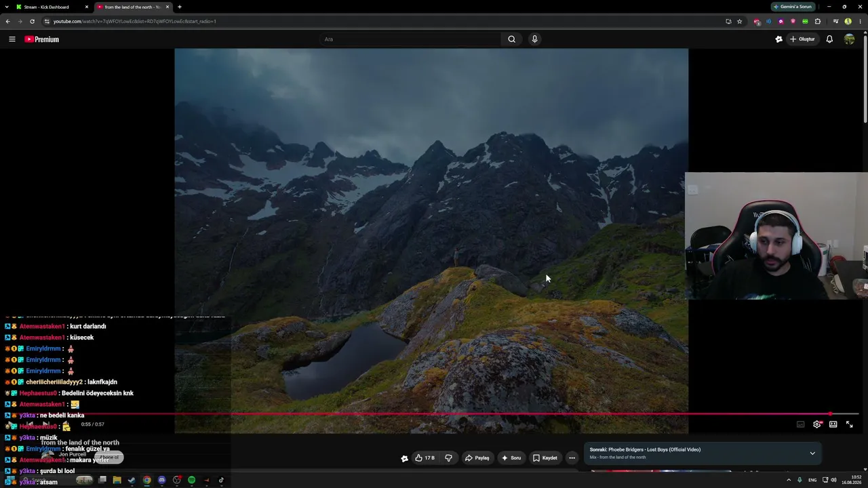Dislike the video with thumbs-down
868x488 pixels.
[448, 458]
